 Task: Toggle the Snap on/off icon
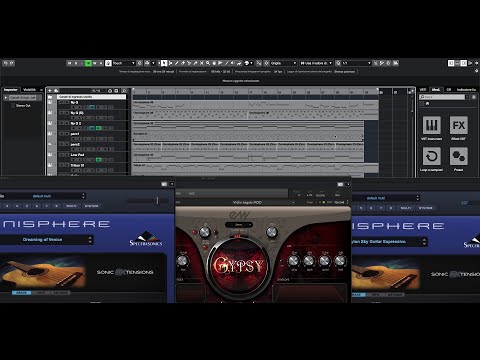(x=259, y=63)
